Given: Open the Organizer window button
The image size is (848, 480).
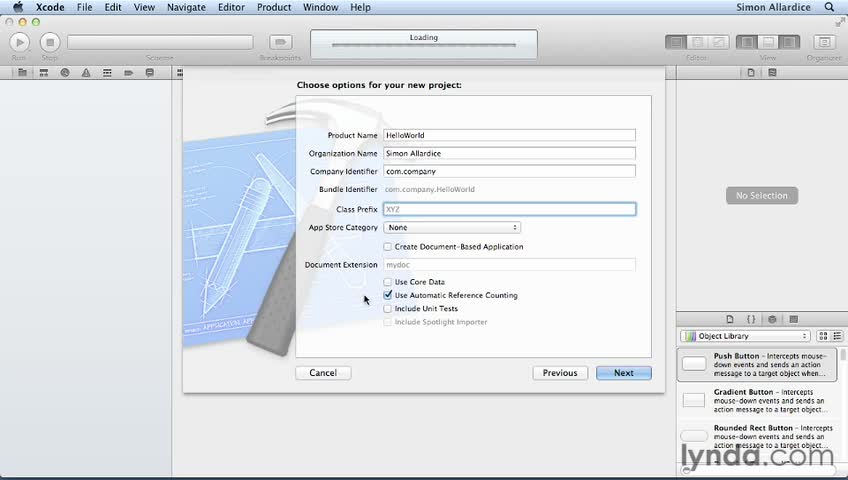Looking at the screenshot, I should pos(824,42).
